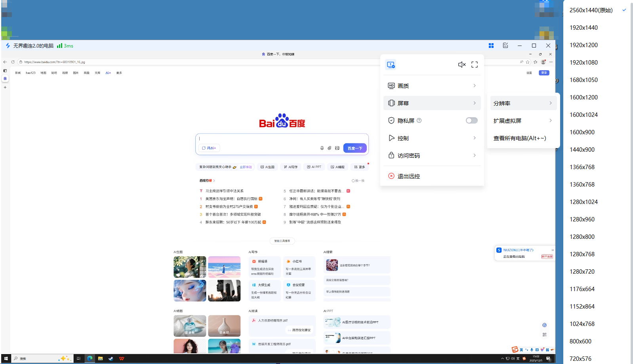This screenshot has width=633, height=364.
Task: Click 断开连接 in NIUZIENLE notification
Action: [x=547, y=257]
